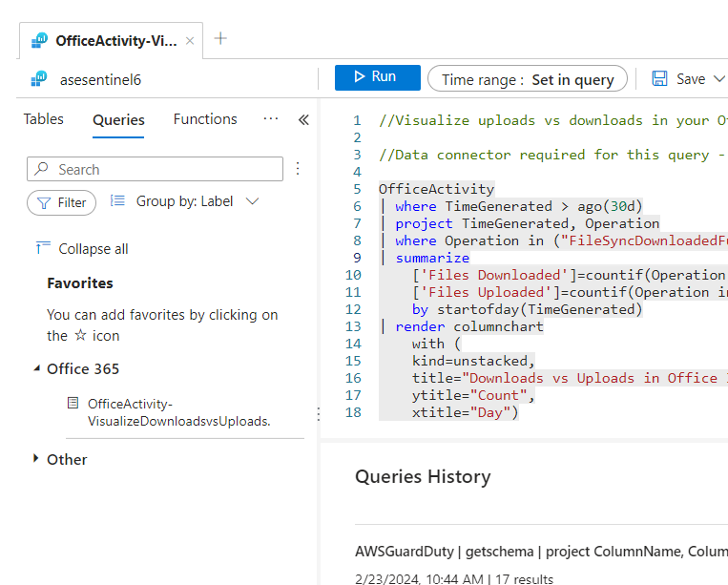Click the asesentinel6 workspace name
Viewport: 728px width, 585px height.
click(100, 80)
